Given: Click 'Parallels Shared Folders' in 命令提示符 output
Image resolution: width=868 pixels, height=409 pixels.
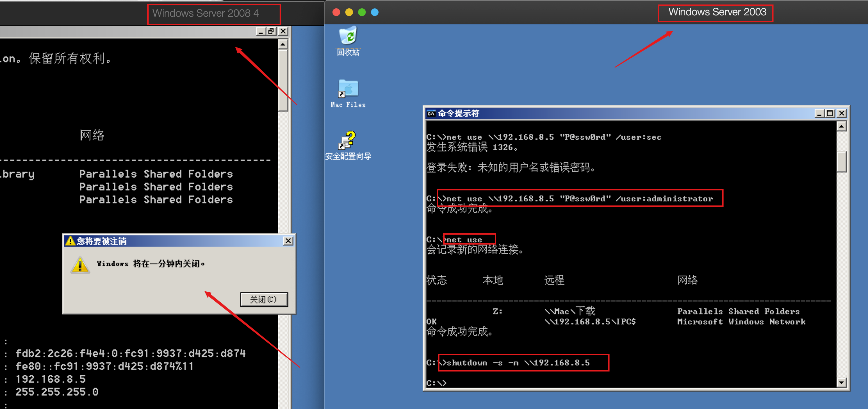Looking at the screenshot, I should click(x=738, y=311).
